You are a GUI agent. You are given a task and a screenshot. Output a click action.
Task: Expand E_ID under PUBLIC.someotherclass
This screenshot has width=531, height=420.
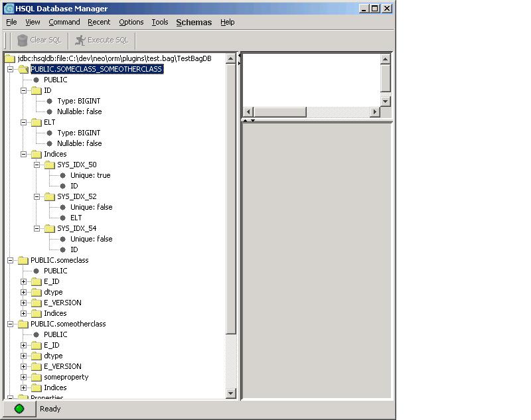click(23, 345)
